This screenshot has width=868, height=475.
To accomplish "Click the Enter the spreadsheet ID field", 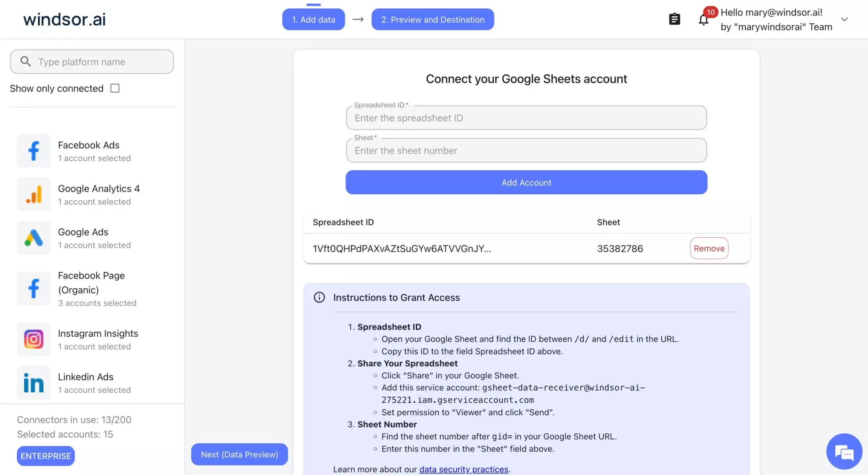I will [526, 118].
